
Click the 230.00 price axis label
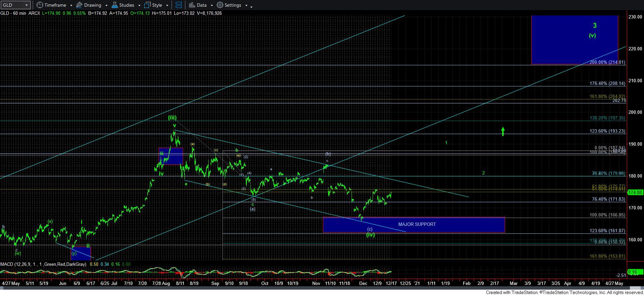[635, 17]
